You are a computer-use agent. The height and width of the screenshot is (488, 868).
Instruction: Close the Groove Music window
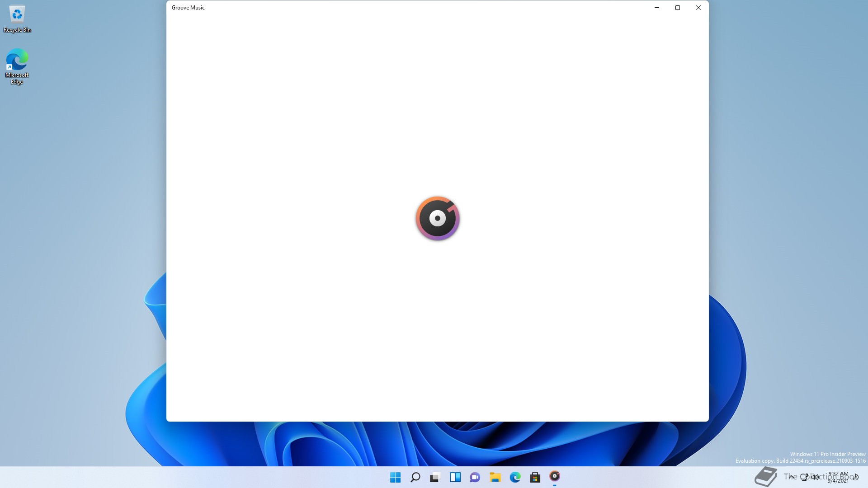pyautogui.click(x=698, y=8)
